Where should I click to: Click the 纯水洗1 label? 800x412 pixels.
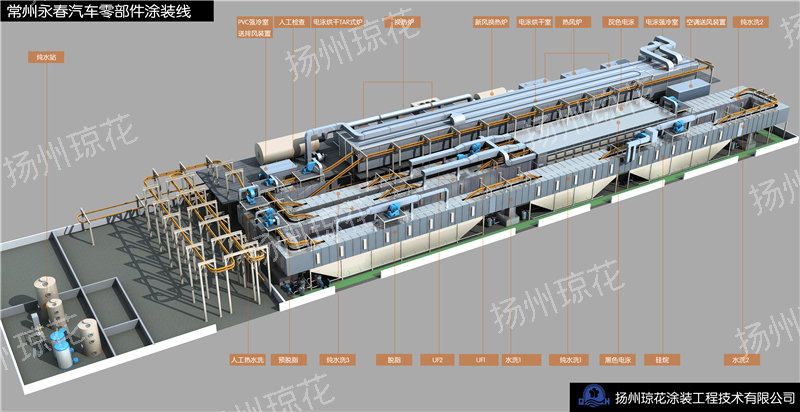(569, 360)
